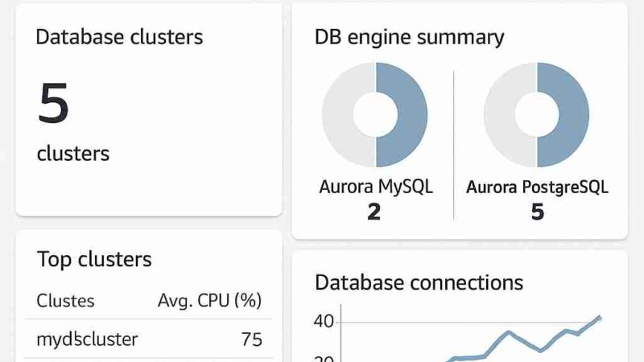Sort by the Clusters column header
The width and height of the screenshot is (644, 362).
[x=65, y=301]
